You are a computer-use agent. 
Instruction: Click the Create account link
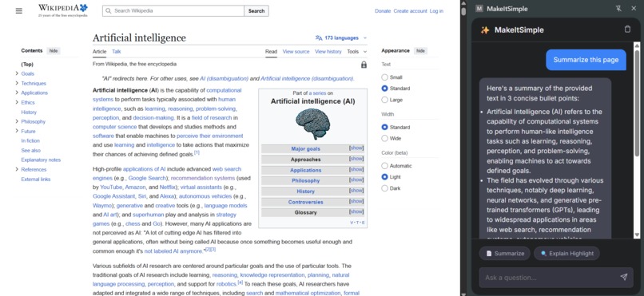(411, 11)
